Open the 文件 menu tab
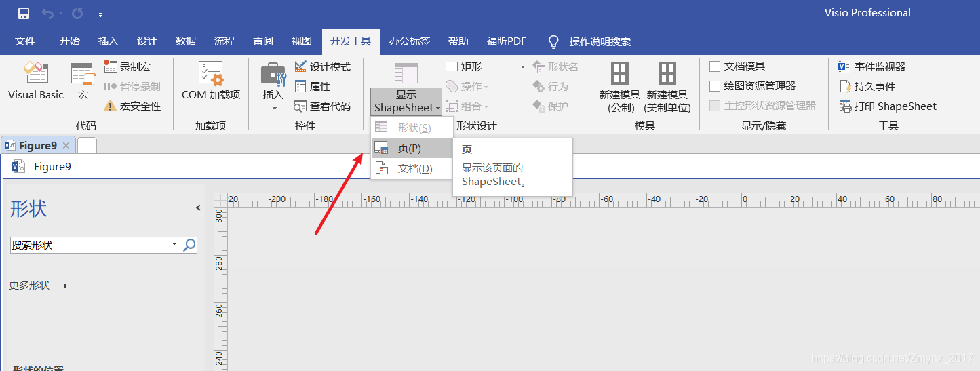This screenshot has height=371, width=980. coord(25,41)
